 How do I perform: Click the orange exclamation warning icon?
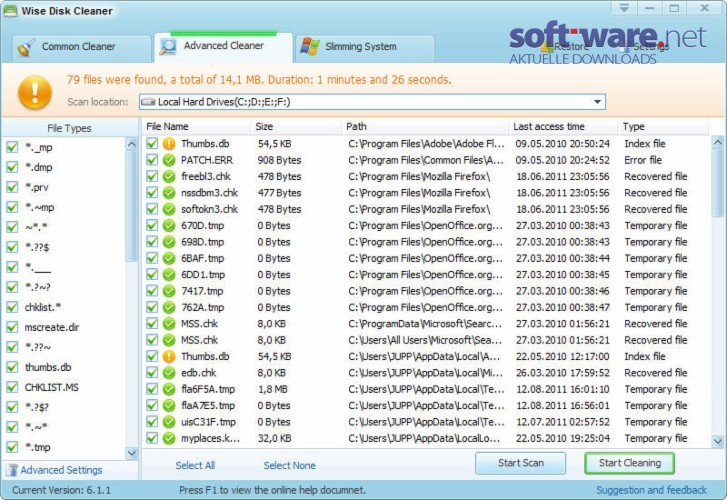coord(35,92)
